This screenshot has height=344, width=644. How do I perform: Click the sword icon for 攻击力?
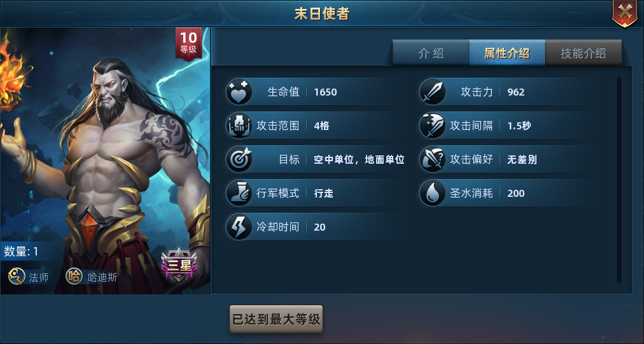[x=432, y=92]
